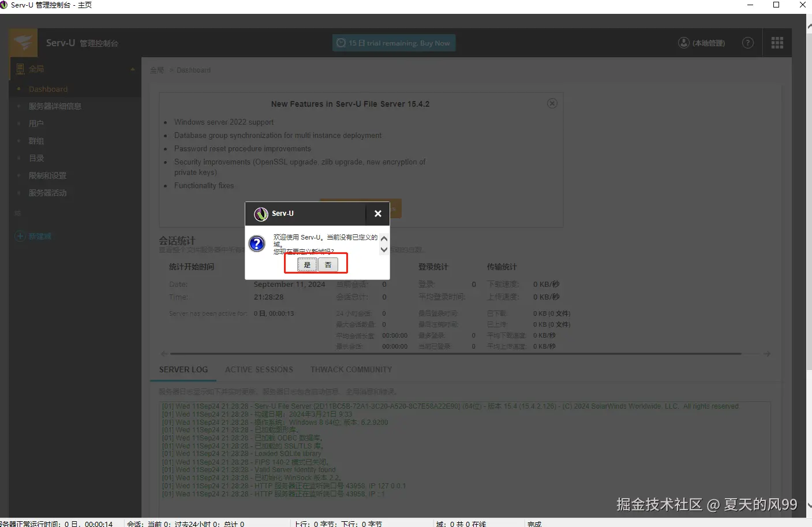Click 'Functionality fixes' feature line
The image size is (812, 527).
click(x=204, y=185)
